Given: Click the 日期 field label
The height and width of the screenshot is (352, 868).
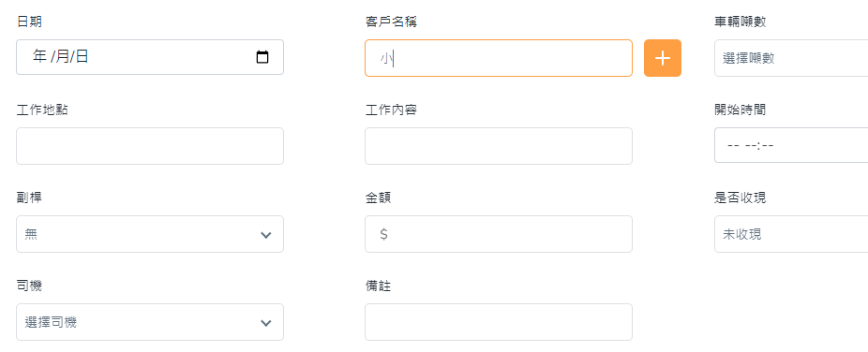Looking at the screenshot, I should pos(29,22).
